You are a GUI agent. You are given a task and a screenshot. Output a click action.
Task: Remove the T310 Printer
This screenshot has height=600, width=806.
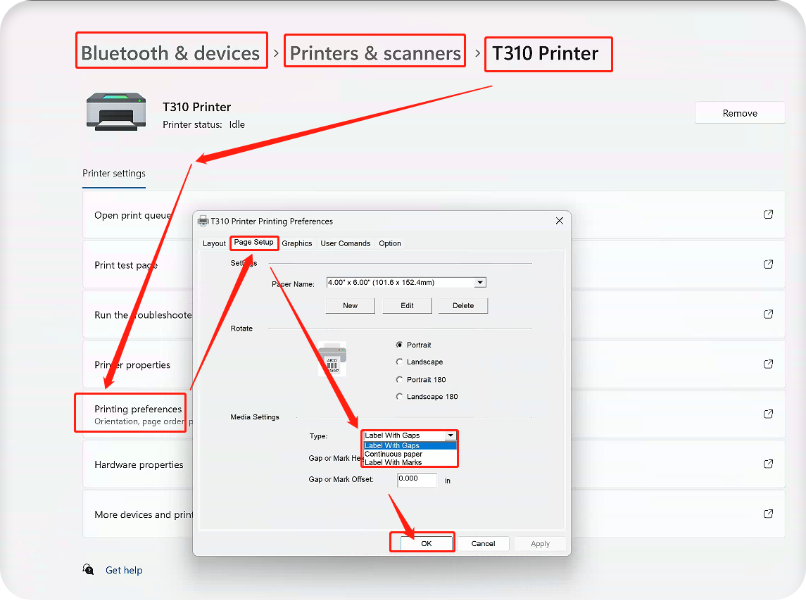[740, 113]
